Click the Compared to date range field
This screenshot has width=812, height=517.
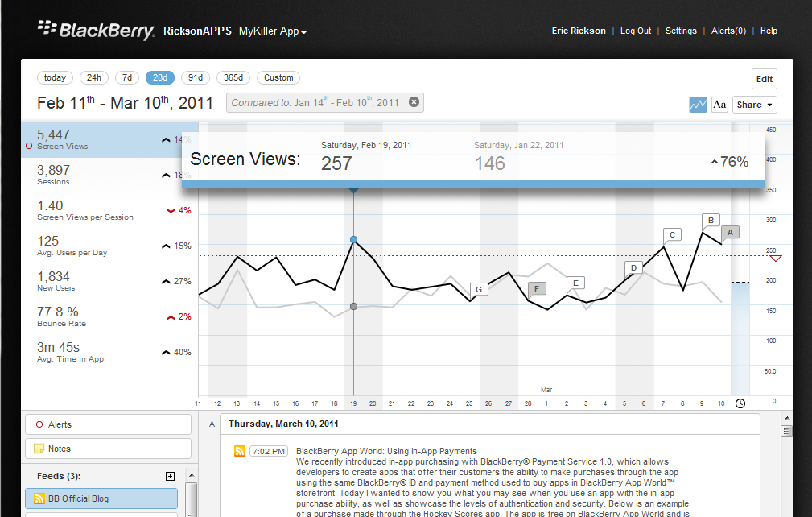324,102
